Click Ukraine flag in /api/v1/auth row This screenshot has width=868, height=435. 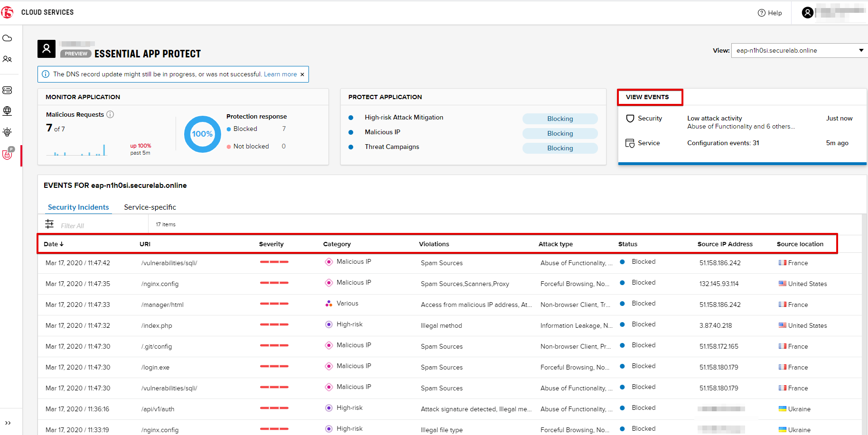click(783, 409)
